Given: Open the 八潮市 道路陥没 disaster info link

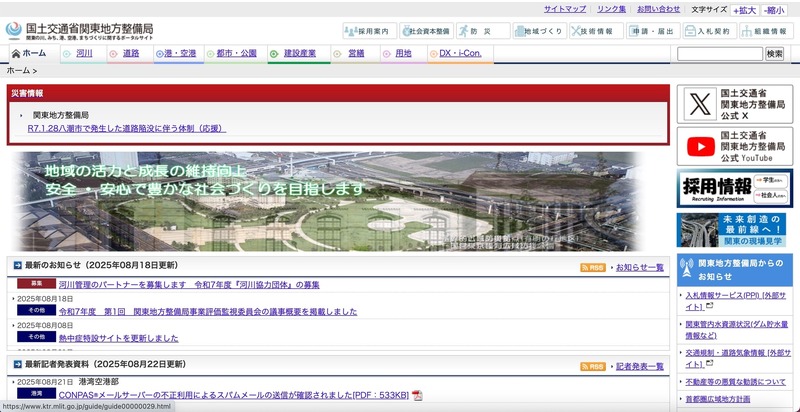Looking at the screenshot, I should point(126,128).
